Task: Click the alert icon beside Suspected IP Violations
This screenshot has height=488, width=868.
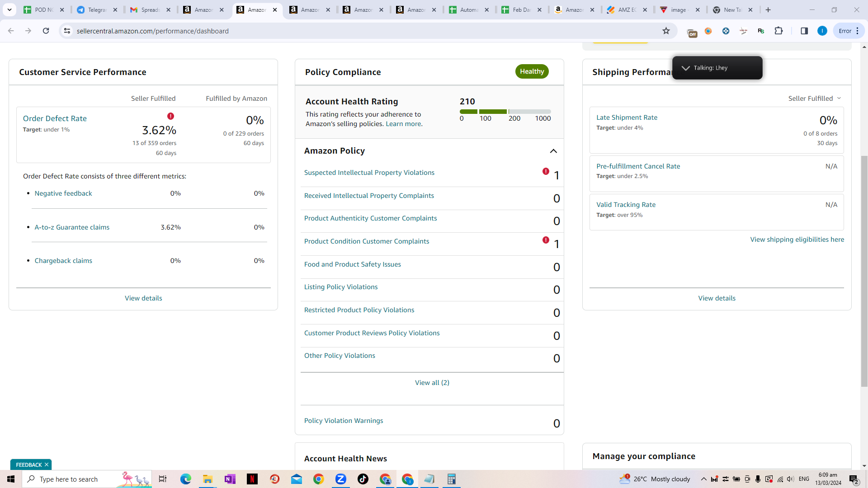Action: tap(546, 171)
